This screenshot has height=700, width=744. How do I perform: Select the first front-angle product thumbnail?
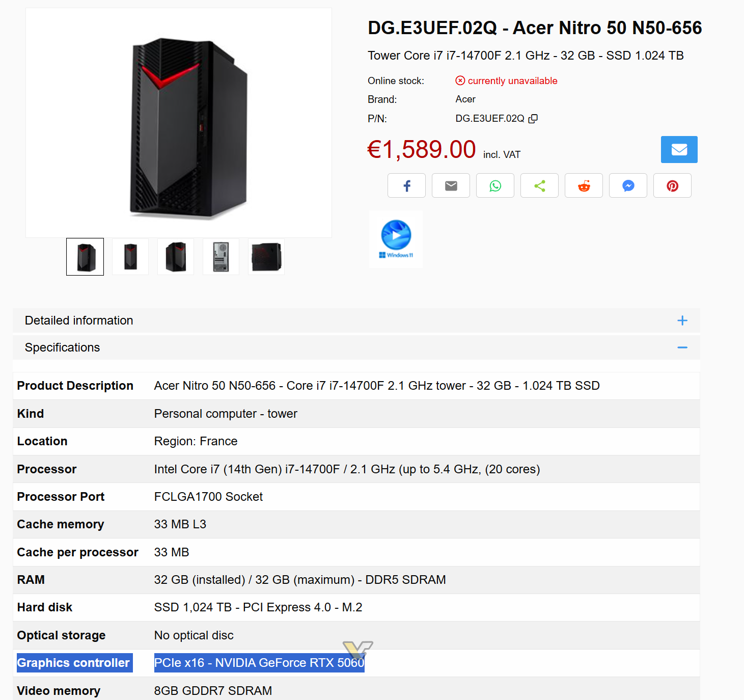pos(85,257)
